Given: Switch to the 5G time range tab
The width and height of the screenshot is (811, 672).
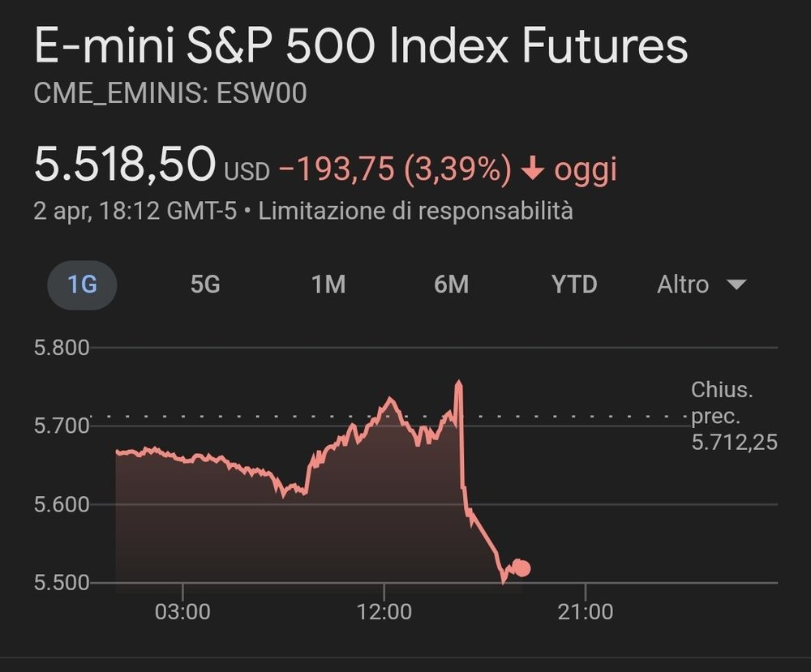Looking at the screenshot, I should [x=205, y=285].
